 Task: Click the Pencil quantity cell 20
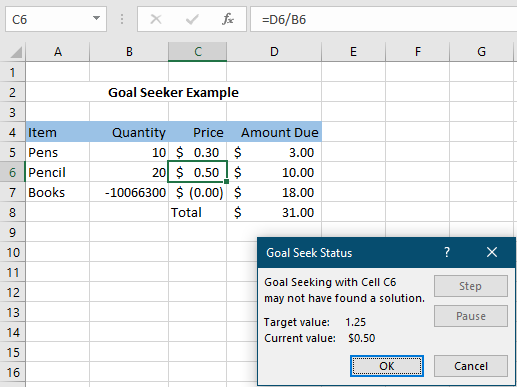129,172
